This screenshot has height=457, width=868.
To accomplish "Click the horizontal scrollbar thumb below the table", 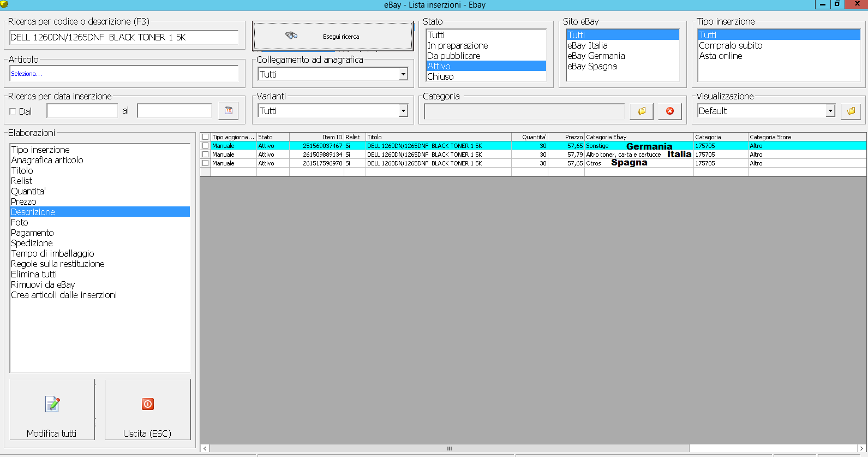I will 450,448.
